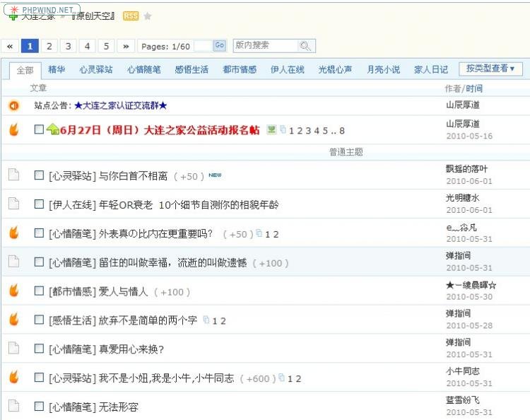Click multi-page icon after 放弃不是简单的两个字
The image size is (530, 420).
click(x=206, y=320)
